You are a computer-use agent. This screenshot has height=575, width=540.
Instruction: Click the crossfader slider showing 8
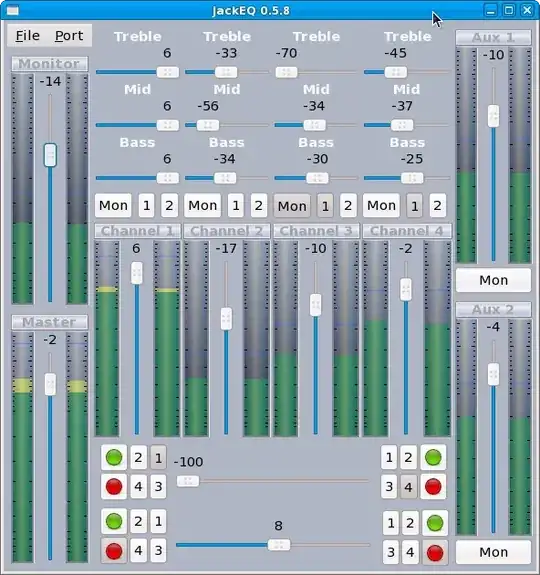[273, 545]
